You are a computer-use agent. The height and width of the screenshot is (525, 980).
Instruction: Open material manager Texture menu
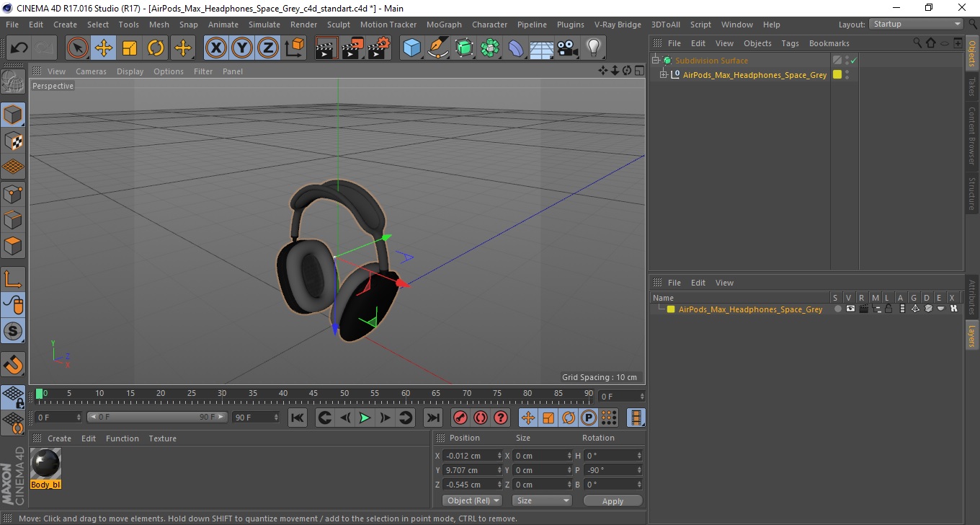[162, 438]
